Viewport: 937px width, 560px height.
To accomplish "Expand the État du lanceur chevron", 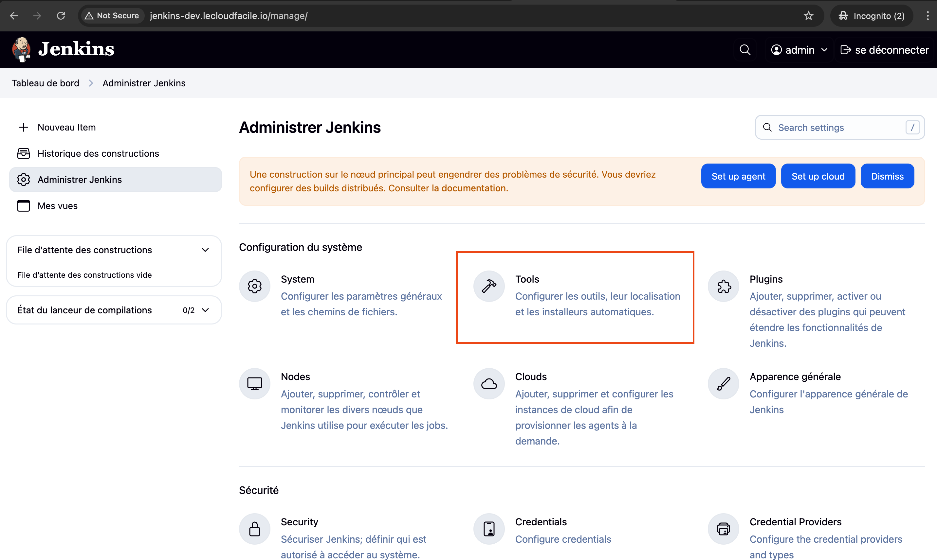I will point(205,310).
